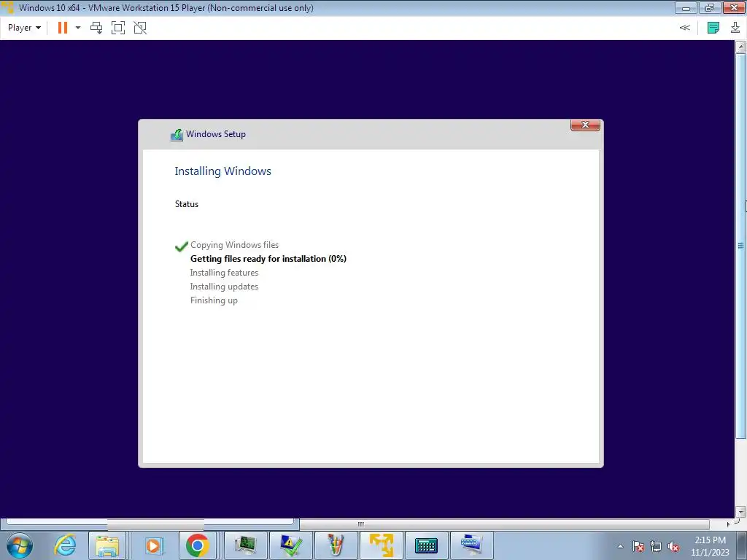Restore down the VMware Player window

point(709,7)
